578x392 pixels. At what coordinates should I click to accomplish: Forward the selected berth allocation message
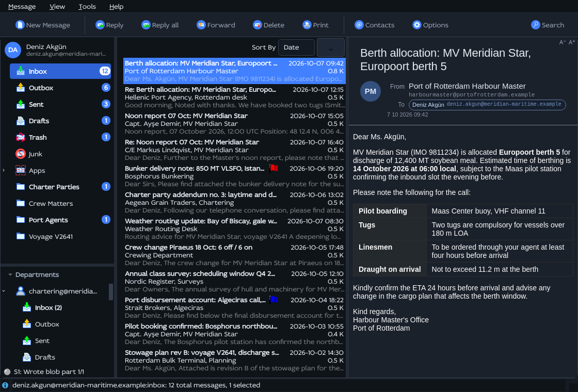216,25
